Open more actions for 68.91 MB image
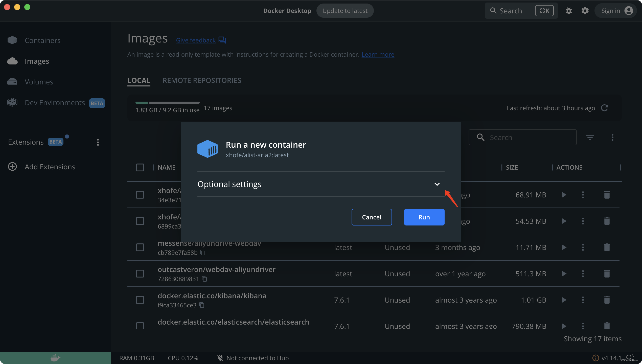Screen dimensions: 642x364 point(583,195)
